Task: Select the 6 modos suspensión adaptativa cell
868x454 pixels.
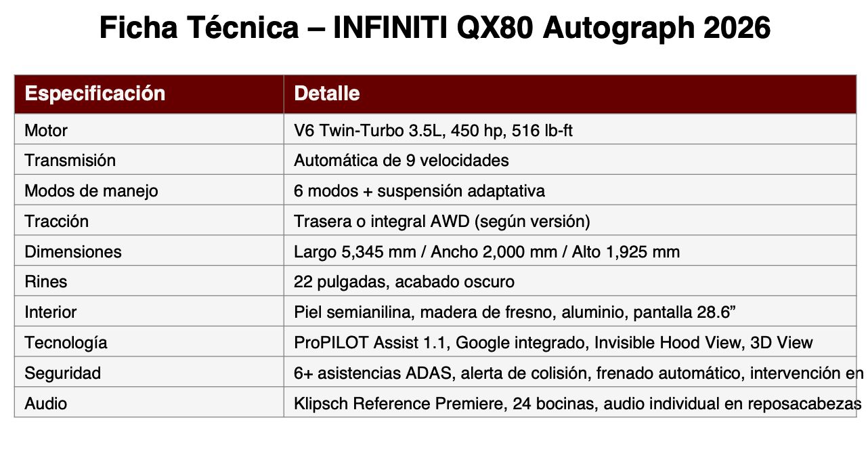Action: 570,190
